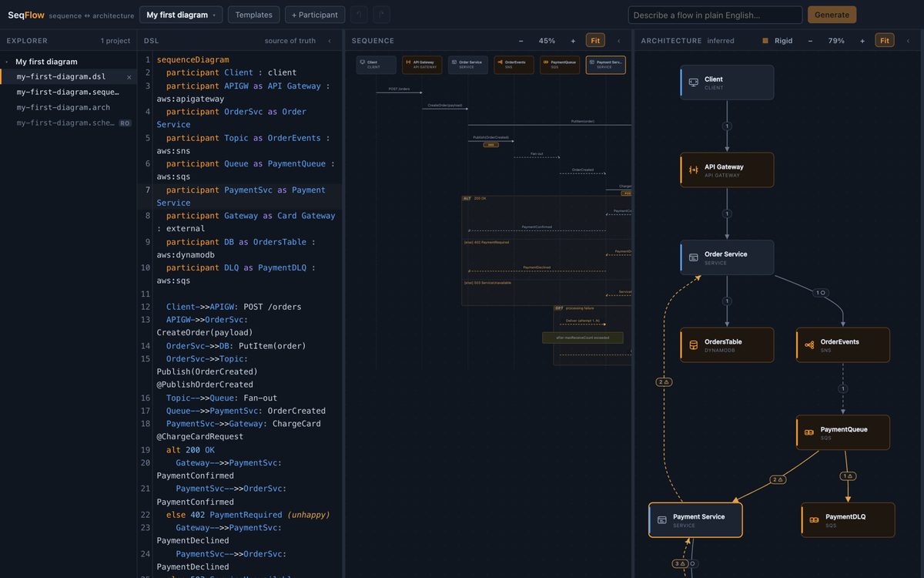
Task: Toggle the Rigid layout mode
Action: click(778, 41)
